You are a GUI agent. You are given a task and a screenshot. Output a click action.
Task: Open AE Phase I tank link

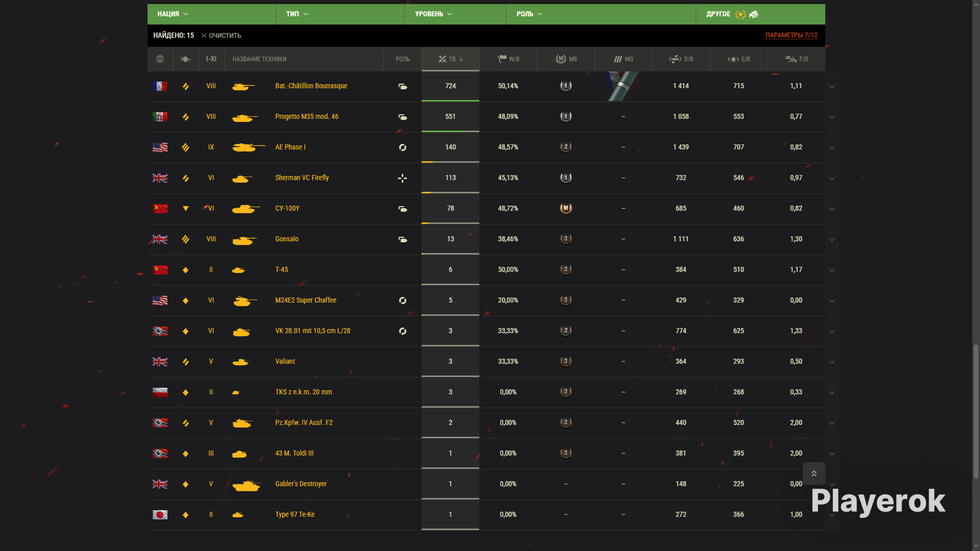[x=290, y=147]
